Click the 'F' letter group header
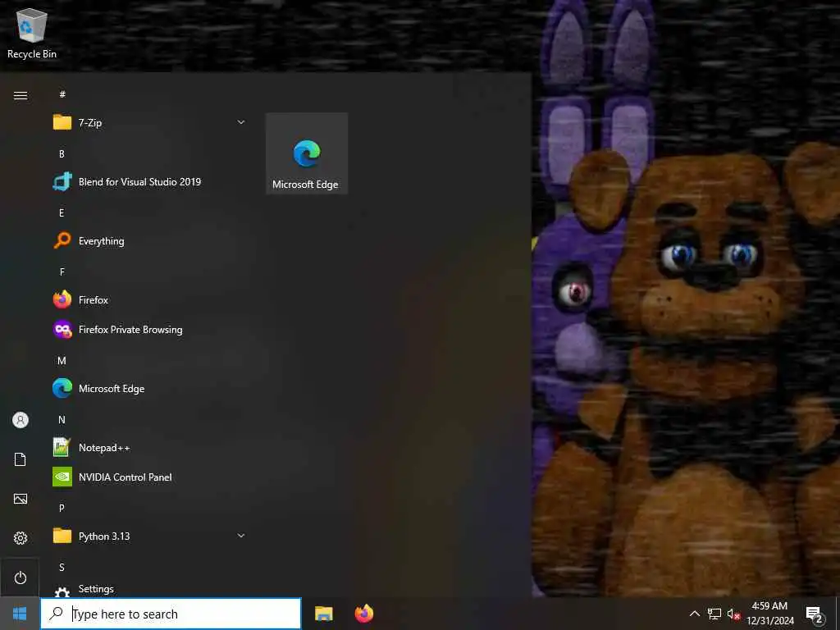The width and height of the screenshot is (840, 630). click(62, 272)
